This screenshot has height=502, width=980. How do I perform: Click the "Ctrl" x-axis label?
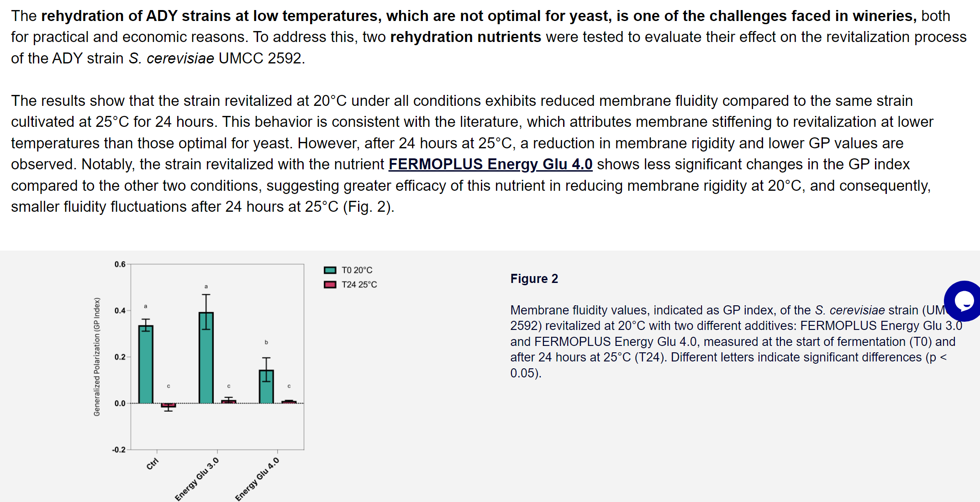coord(152,464)
